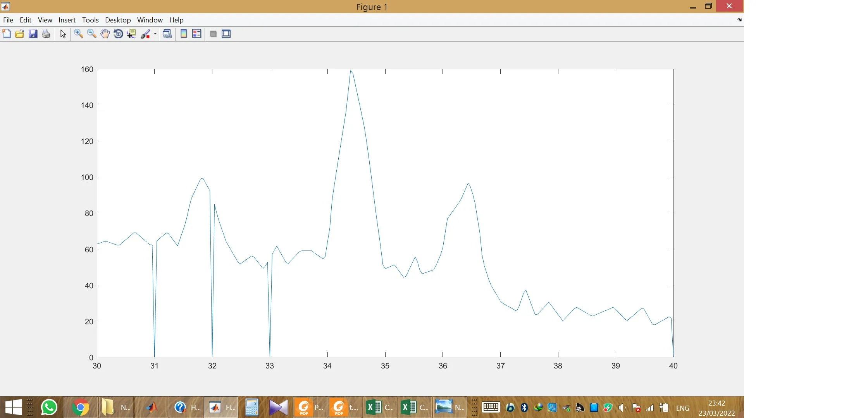Image resolution: width=868 pixels, height=418 pixels.
Task: Select the Zoom Out tool
Action: (91, 34)
